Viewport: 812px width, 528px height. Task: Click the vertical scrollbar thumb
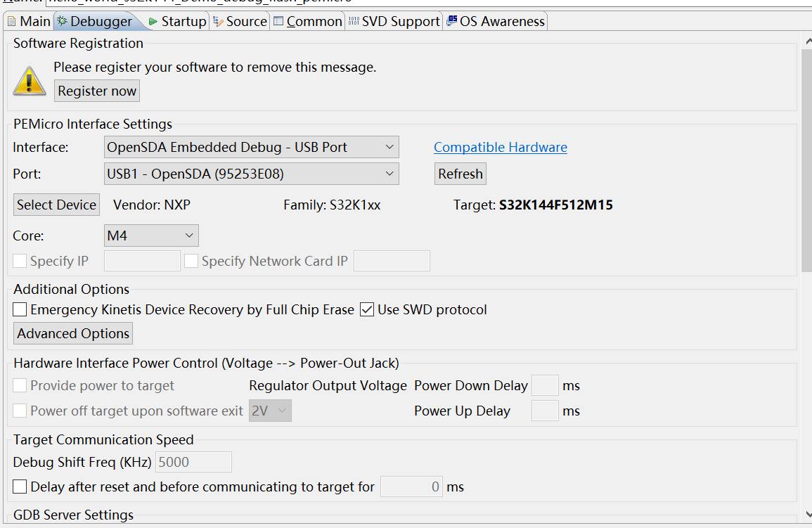coord(806,160)
